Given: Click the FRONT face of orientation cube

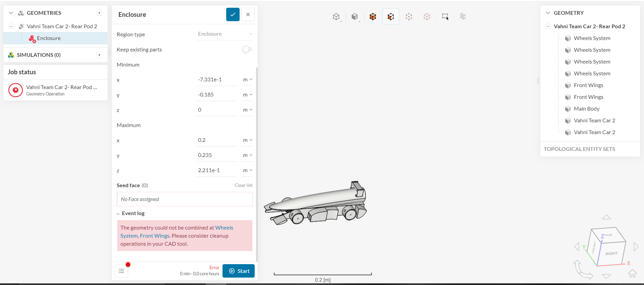Looking at the screenshot, I should (594, 247).
